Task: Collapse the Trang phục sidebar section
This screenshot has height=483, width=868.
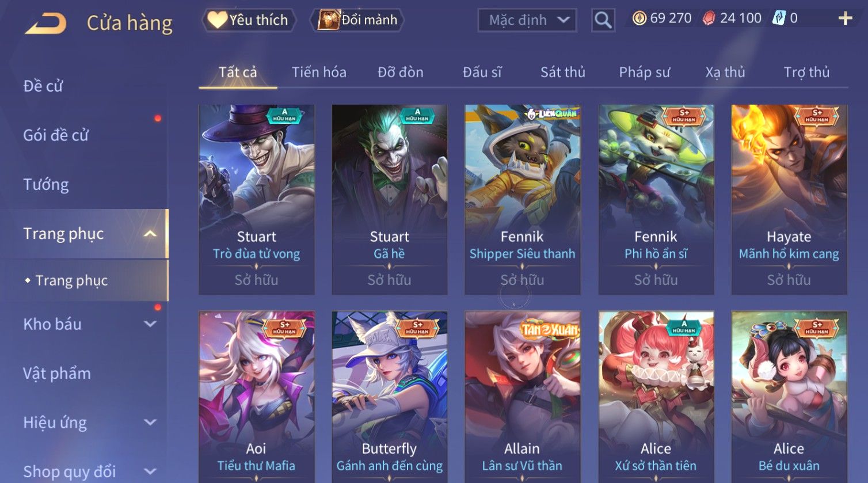Action: tap(150, 234)
